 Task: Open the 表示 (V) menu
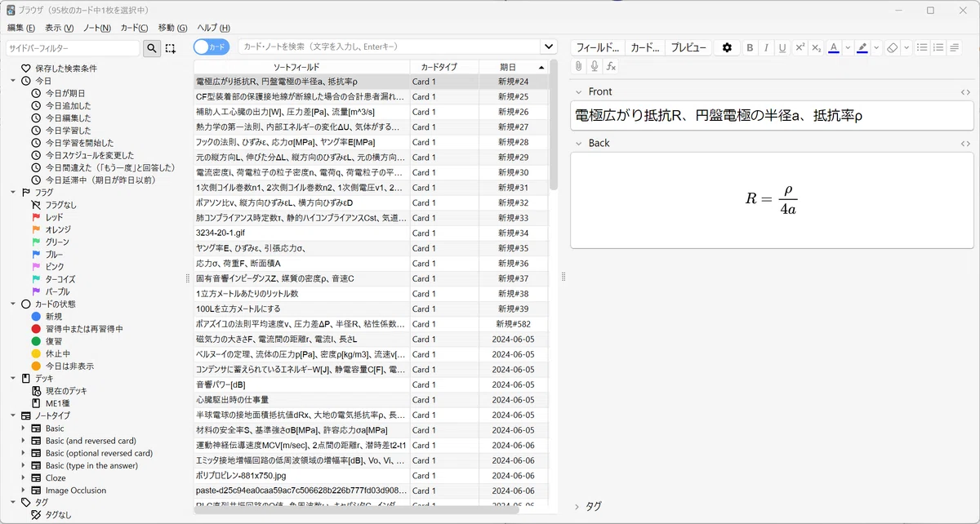(x=59, y=28)
